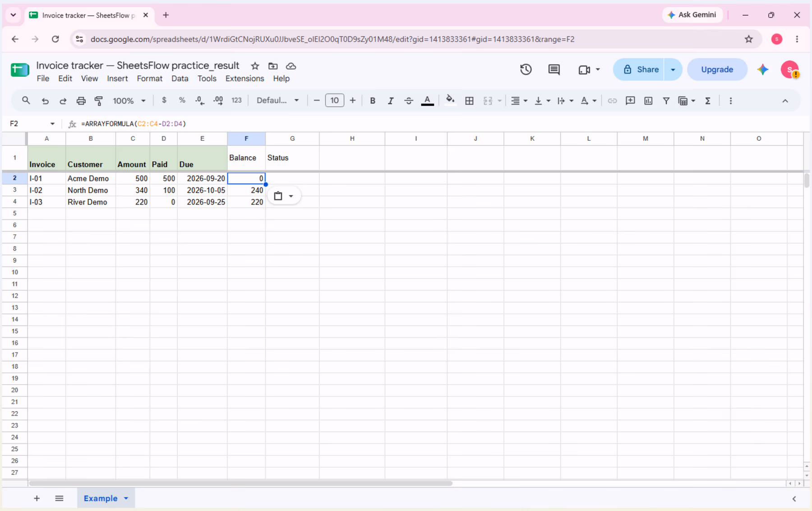Move document to folder icon
Viewport: 812px width, 511px height.
[x=273, y=66]
